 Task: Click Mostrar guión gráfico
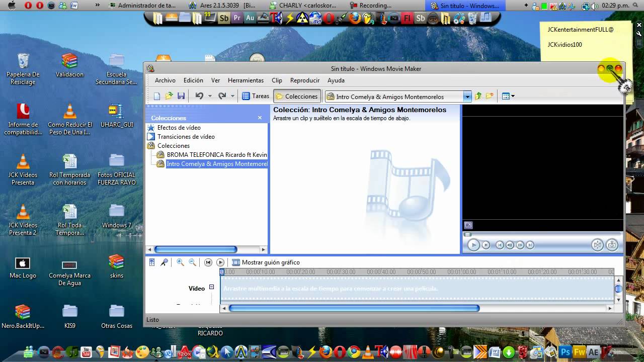coord(266,262)
